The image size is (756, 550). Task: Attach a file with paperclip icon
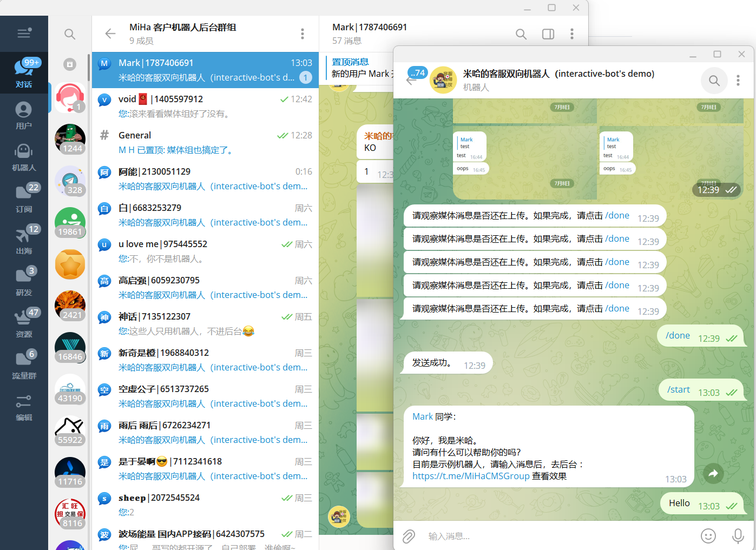coord(409,536)
